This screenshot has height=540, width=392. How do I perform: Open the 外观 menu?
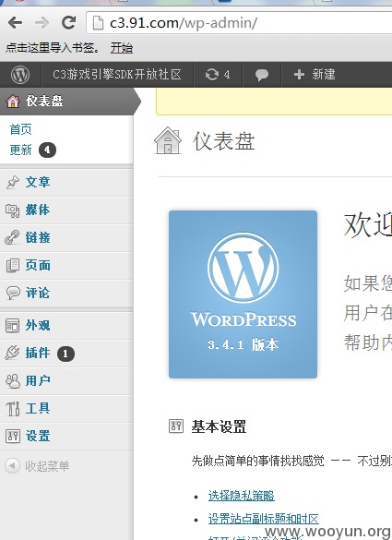[66, 326]
